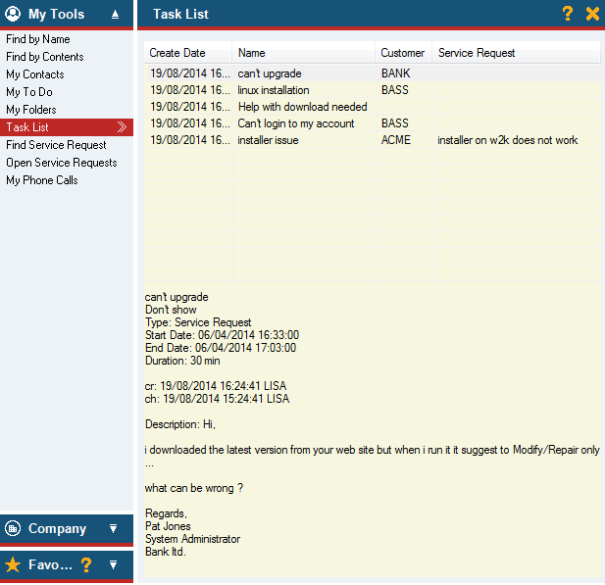This screenshot has width=605, height=585.
Task: Click BASS customer in Can't login row
Action: click(x=395, y=123)
